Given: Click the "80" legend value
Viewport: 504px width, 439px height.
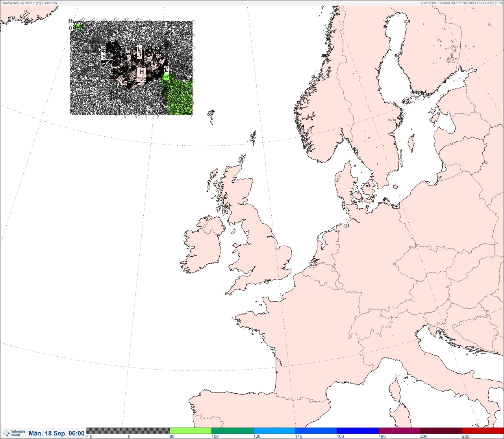Looking at the screenshot, I should click(x=171, y=436).
